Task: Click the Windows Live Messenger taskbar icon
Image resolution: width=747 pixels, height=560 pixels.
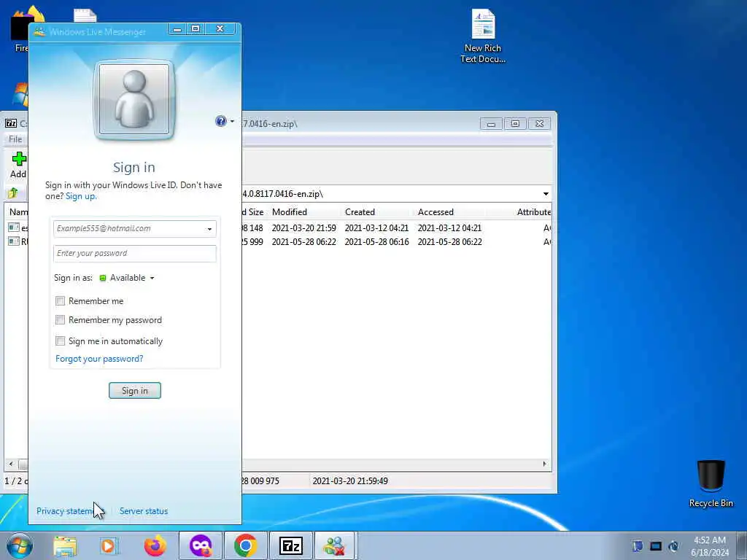Action: pyautogui.click(x=335, y=545)
